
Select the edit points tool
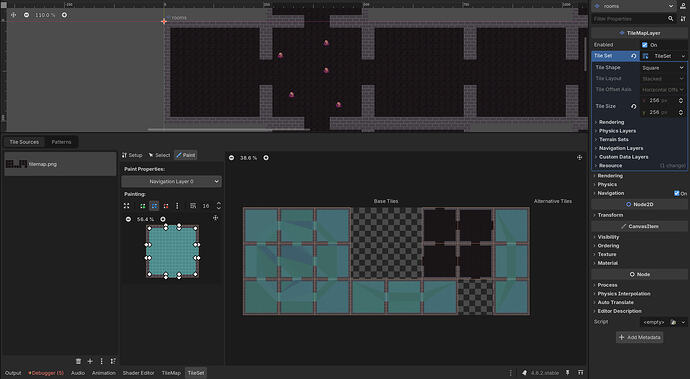(154, 206)
